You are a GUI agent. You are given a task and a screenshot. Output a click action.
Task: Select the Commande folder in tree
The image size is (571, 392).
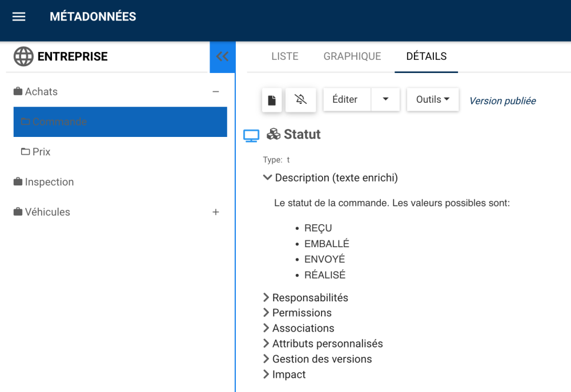tap(59, 122)
